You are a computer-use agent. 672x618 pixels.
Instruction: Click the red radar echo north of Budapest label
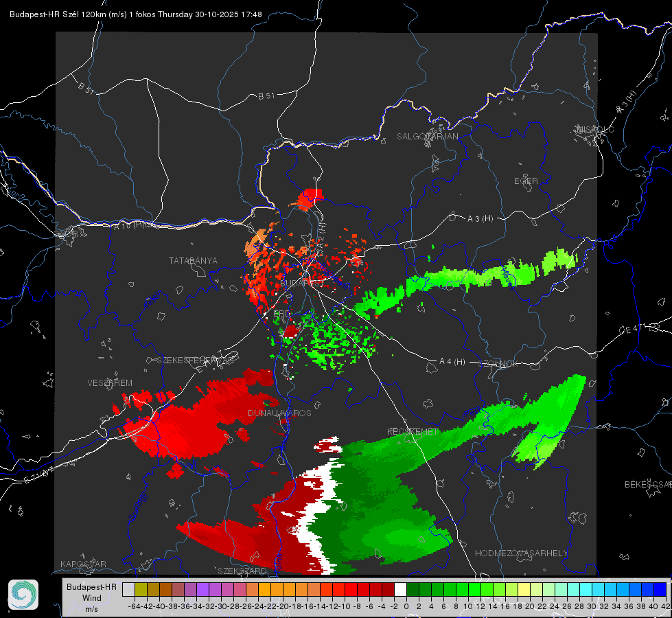pos(310,199)
